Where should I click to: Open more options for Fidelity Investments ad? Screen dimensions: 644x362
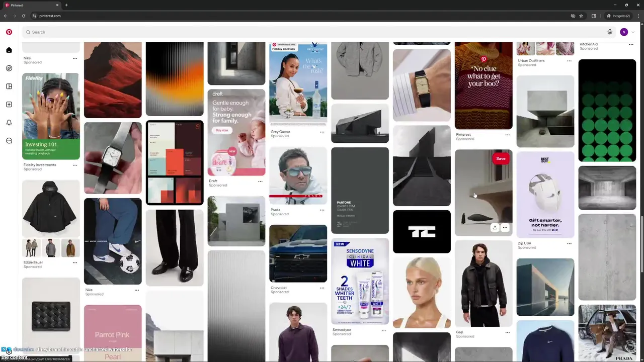75,165
